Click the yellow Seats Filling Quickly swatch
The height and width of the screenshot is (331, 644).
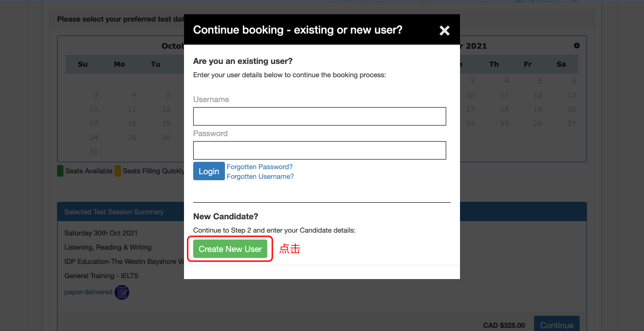click(118, 171)
